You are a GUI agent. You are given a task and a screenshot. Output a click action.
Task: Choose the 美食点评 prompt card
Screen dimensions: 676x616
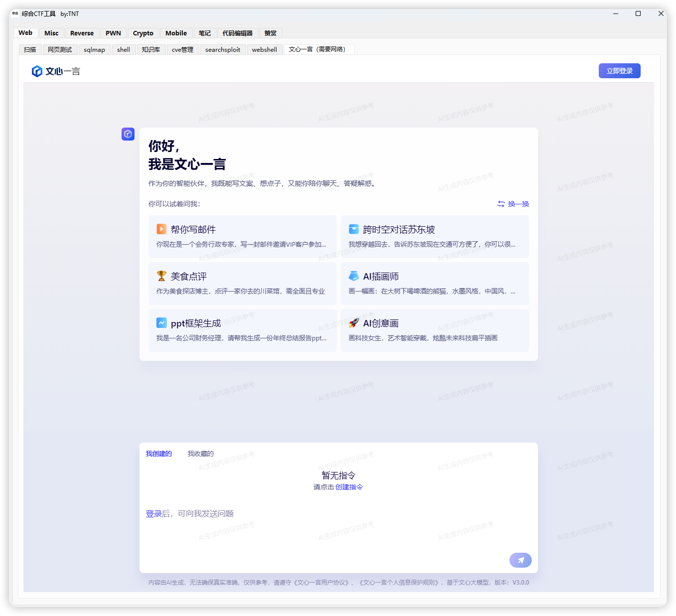(243, 284)
